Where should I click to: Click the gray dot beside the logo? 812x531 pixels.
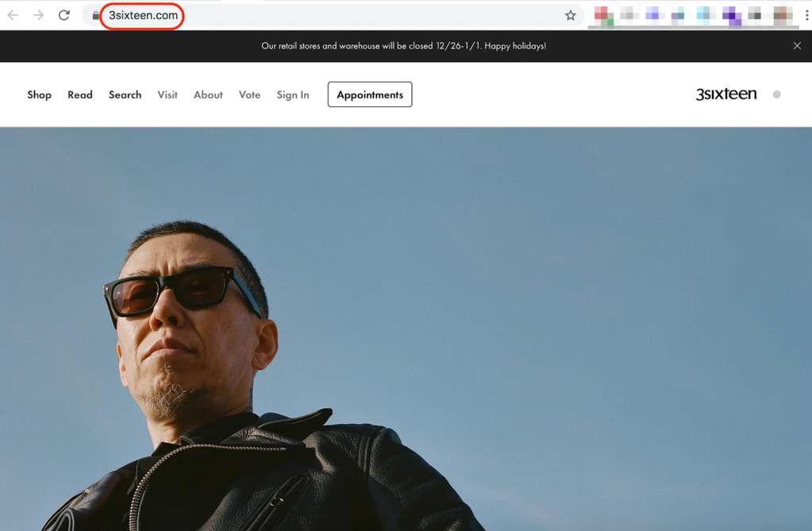(x=777, y=94)
